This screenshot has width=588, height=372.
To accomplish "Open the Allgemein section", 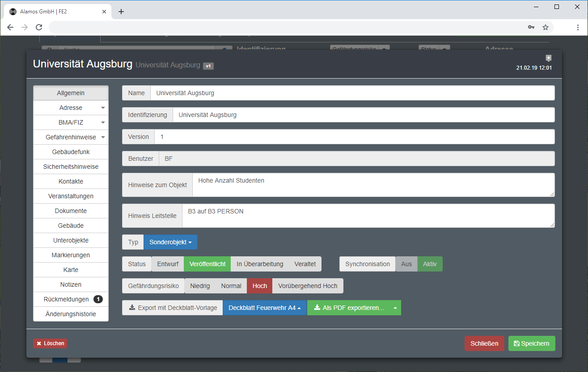I will [x=71, y=93].
